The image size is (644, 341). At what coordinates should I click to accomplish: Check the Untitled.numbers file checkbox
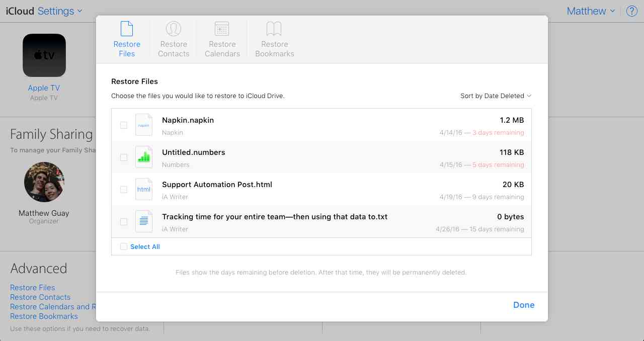tap(123, 157)
